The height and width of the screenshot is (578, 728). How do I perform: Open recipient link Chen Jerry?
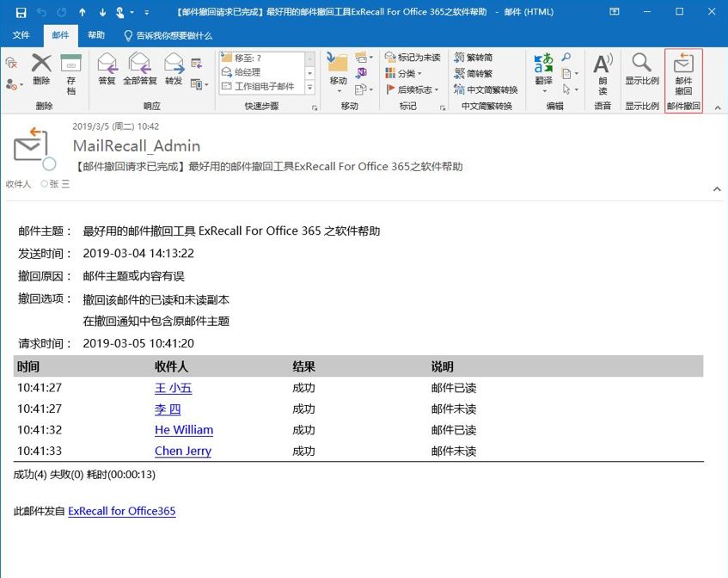(183, 451)
